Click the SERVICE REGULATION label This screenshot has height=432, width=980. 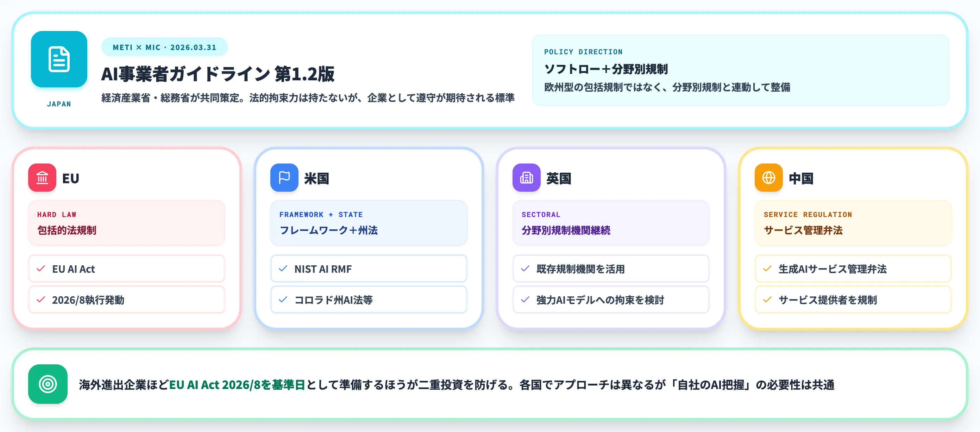tap(808, 215)
